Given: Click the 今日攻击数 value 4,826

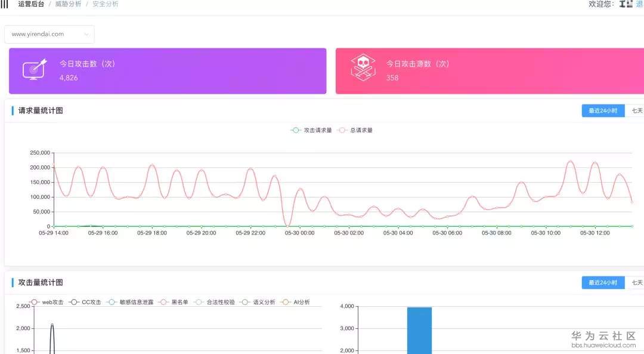Looking at the screenshot, I should click(69, 78).
